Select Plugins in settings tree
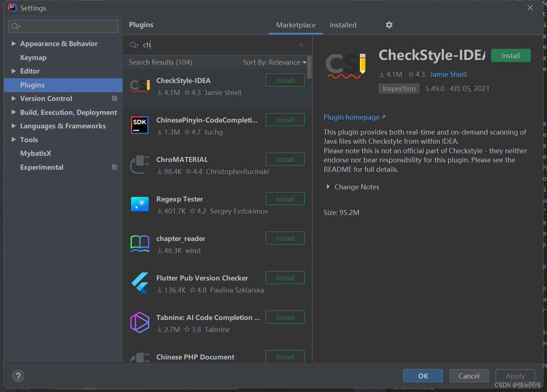The width and height of the screenshot is (547, 392). point(63,85)
